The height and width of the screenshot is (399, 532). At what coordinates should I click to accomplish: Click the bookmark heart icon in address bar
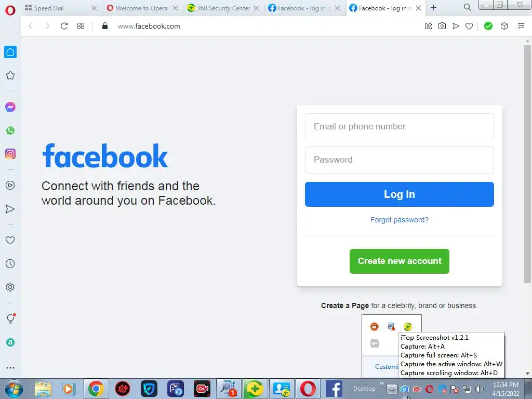click(x=469, y=26)
